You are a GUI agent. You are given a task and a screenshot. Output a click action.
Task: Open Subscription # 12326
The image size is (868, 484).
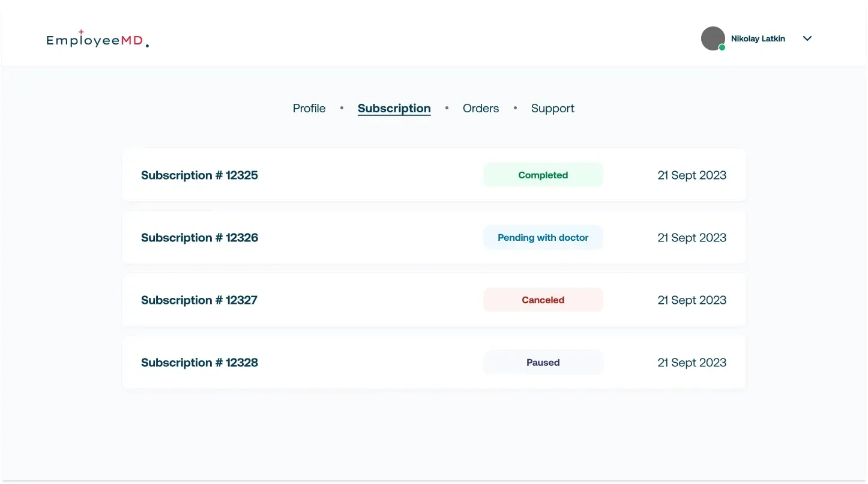coord(199,238)
